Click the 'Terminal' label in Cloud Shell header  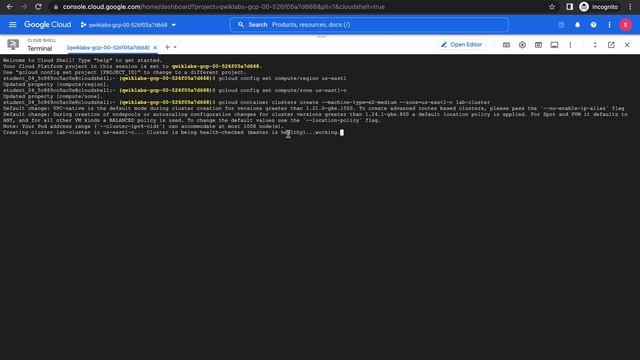[40, 49]
